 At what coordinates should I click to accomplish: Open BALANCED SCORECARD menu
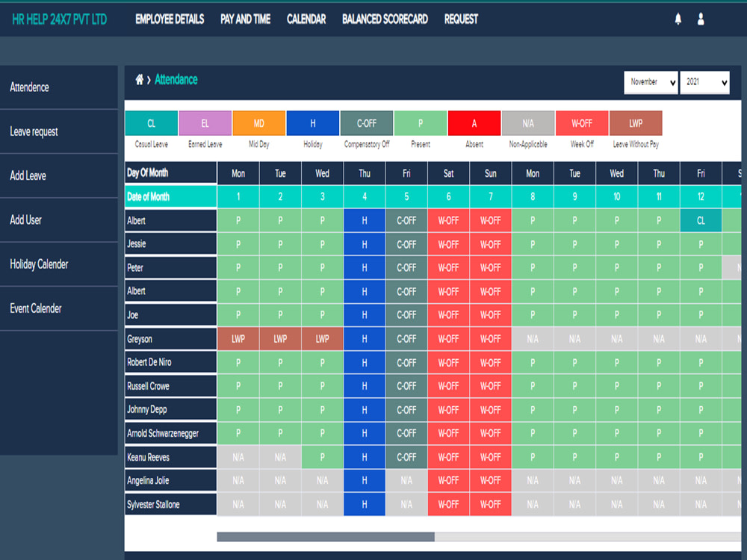(x=385, y=19)
